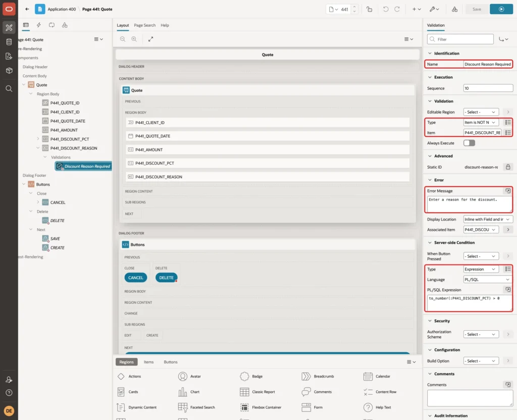Toggle the Always Execute switch
This screenshot has width=517, height=420.
click(x=469, y=143)
